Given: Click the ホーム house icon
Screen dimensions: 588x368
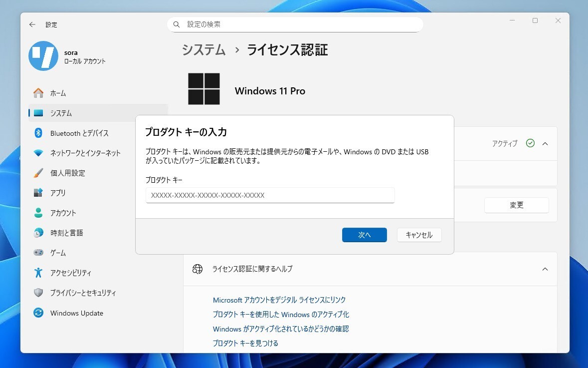Looking at the screenshot, I should [x=38, y=93].
